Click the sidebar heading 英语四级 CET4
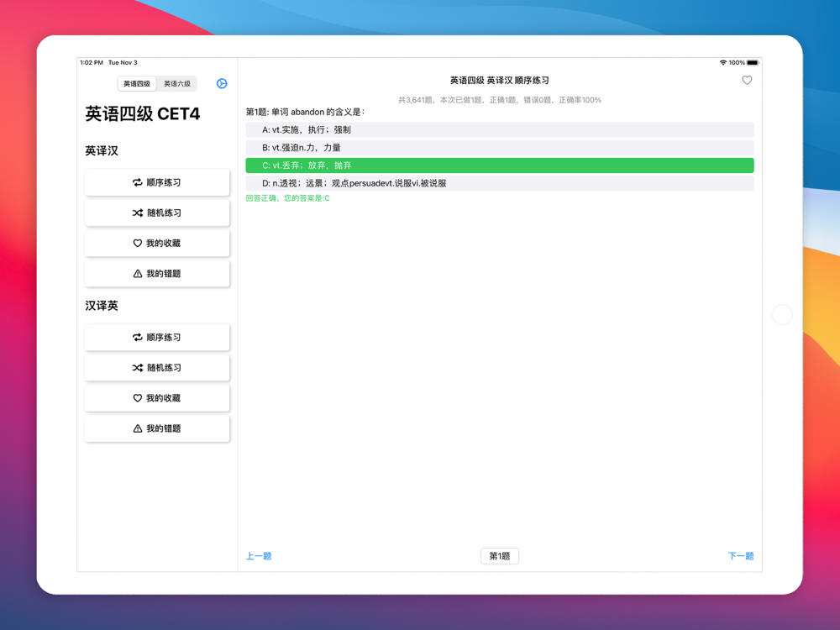This screenshot has height=630, width=840. [143, 114]
